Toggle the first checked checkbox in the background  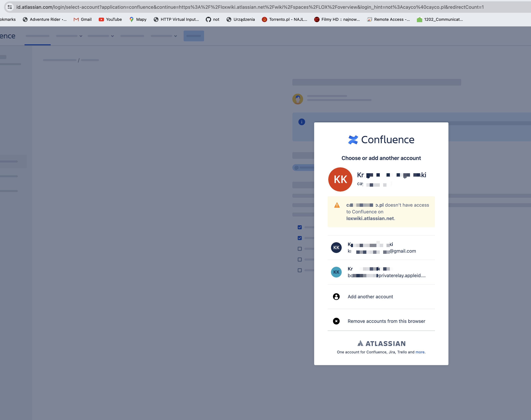click(300, 227)
